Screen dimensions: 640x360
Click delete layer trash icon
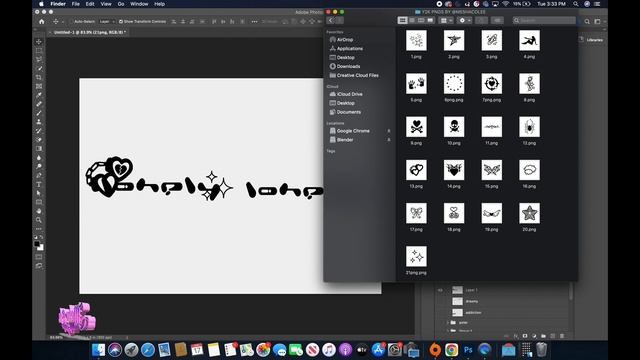pos(562,336)
